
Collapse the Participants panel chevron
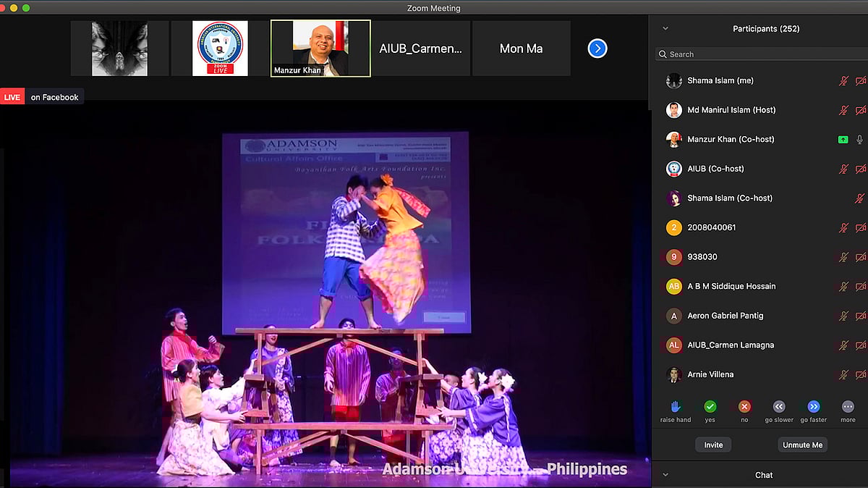(x=665, y=29)
